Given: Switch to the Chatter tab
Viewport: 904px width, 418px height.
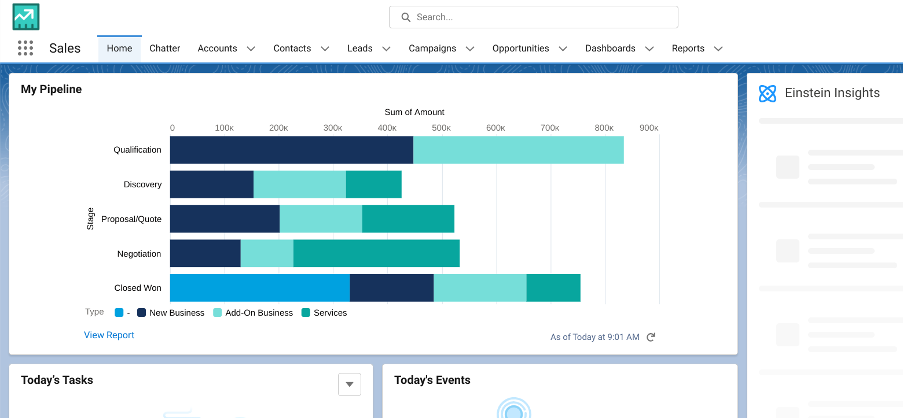Looking at the screenshot, I should click(x=165, y=48).
